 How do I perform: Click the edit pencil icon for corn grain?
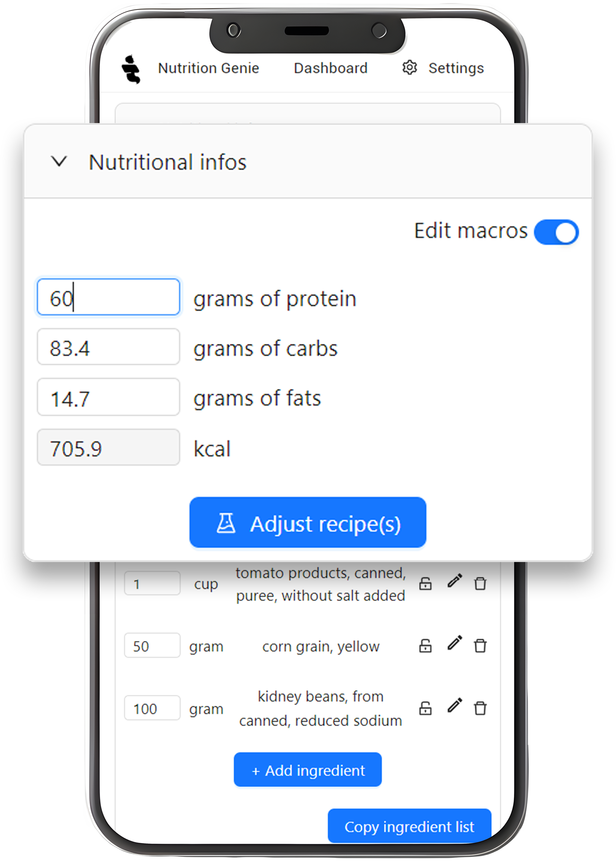454,645
